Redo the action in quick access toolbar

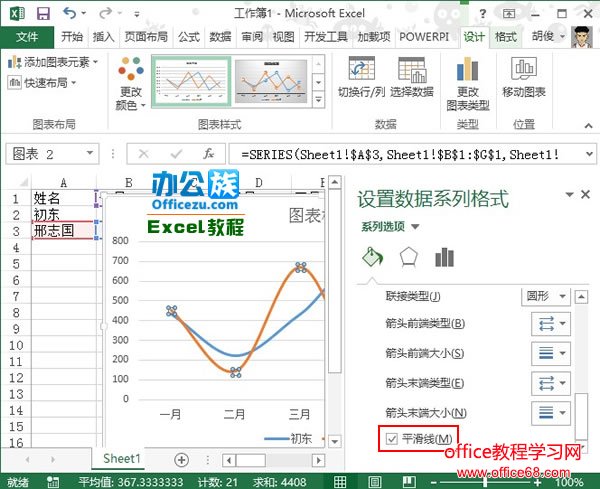[x=105, y=13]
